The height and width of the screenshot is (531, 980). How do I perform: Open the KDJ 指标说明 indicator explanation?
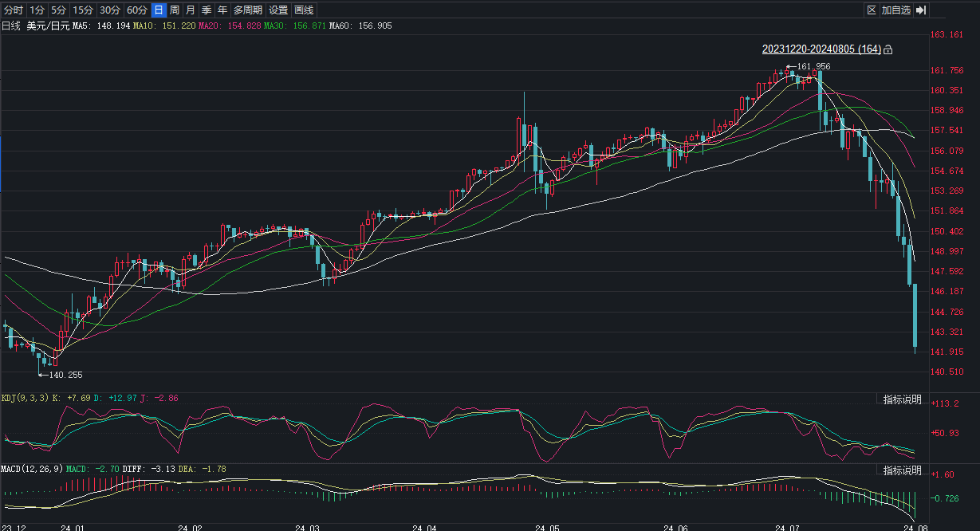point(902,399)
